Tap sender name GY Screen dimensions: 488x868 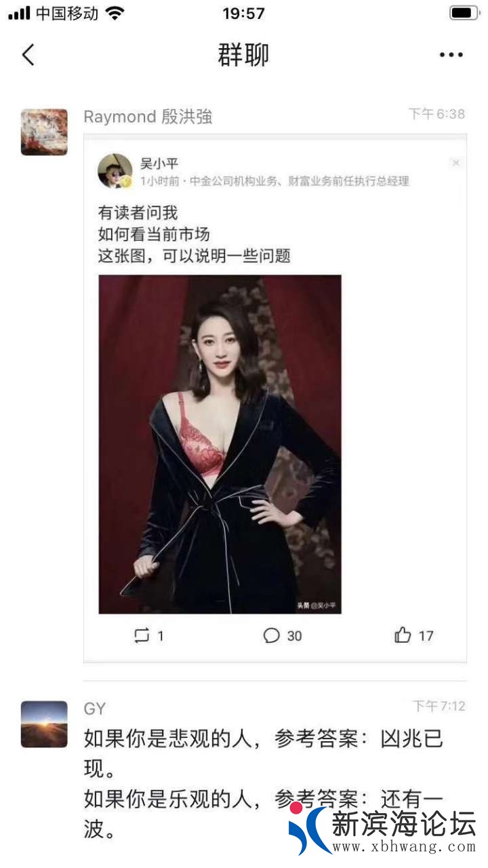pos(95,709)
